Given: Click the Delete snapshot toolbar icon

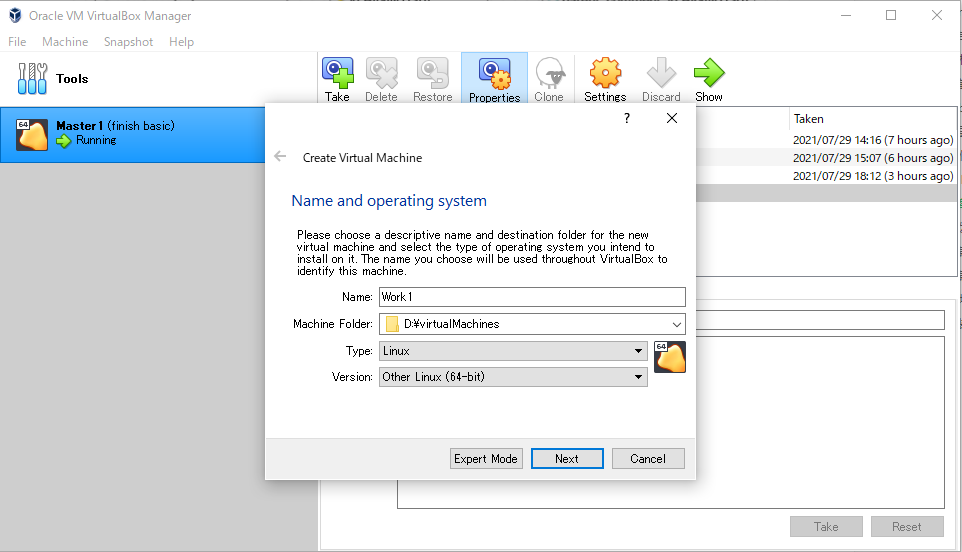Looking at the screenshot, I should (x=382, y=73).
